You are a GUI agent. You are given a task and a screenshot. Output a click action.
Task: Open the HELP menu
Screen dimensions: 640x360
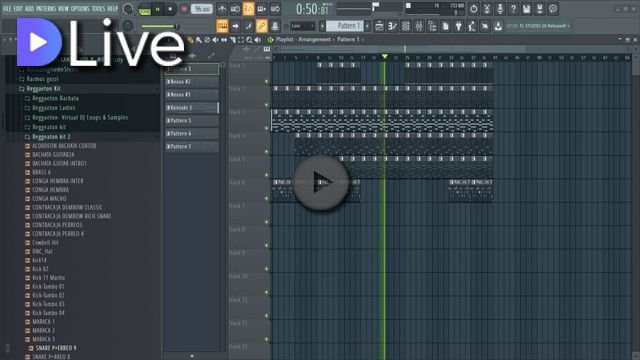pos(112,9)
